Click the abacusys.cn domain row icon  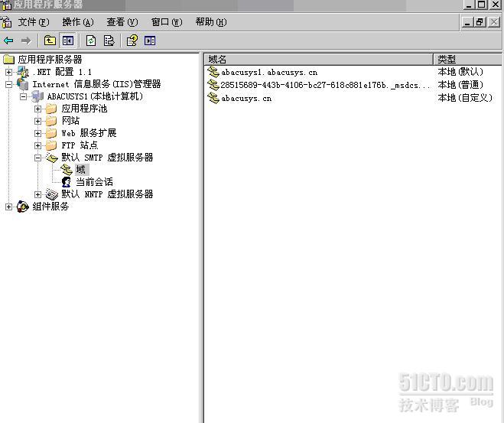click(213, 98)
